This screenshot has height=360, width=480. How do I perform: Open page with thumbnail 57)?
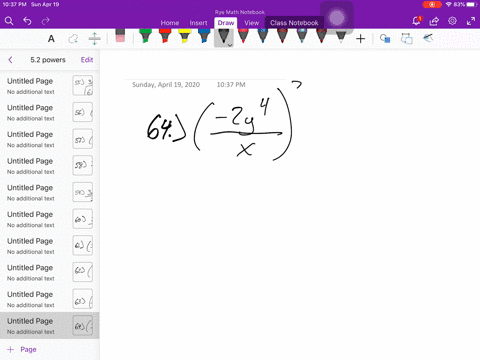[x=49, y=139]
